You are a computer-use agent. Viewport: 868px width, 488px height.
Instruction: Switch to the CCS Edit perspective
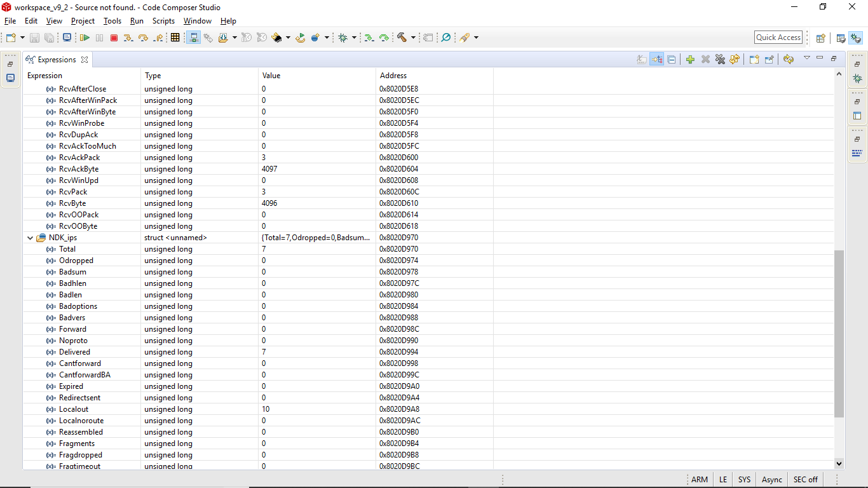841,38
